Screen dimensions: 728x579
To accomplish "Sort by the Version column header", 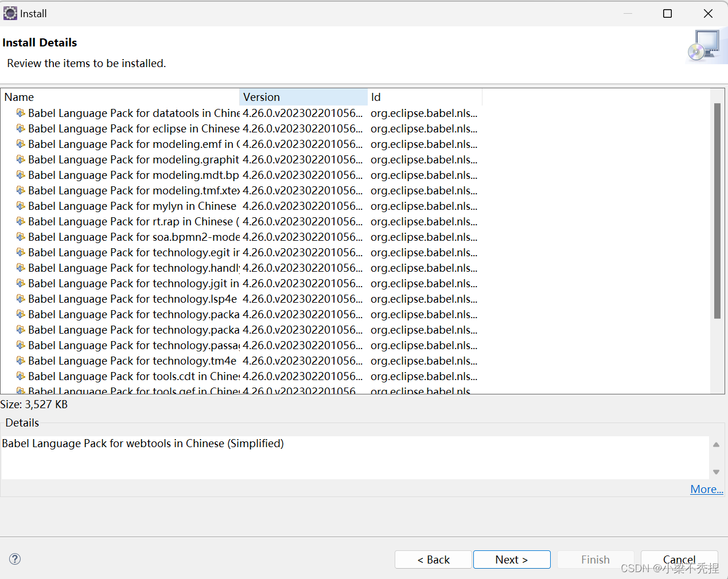I will pos(303,97).
